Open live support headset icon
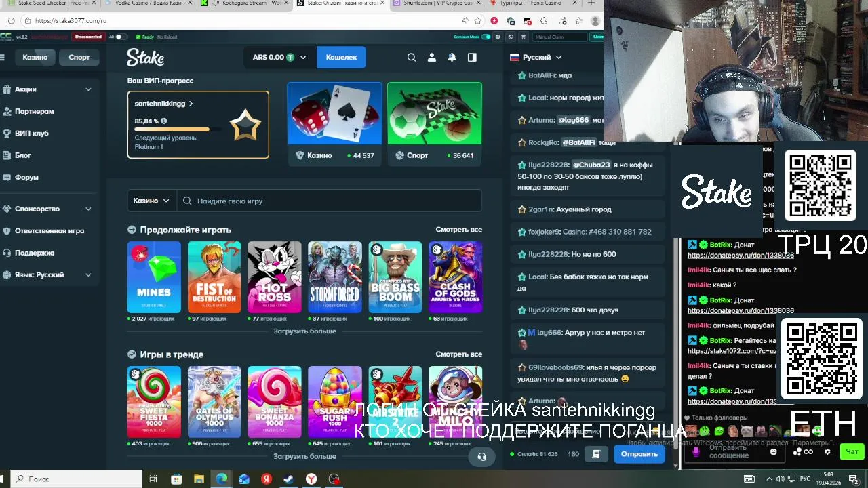868x488 pixels. coord(481,456)
